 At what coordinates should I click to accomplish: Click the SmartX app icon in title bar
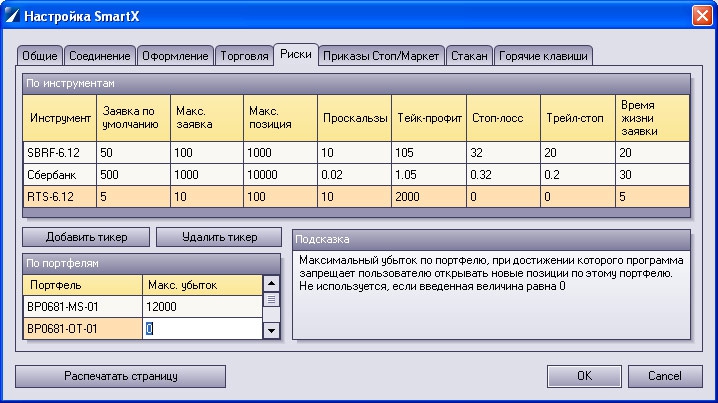[12, 16]
